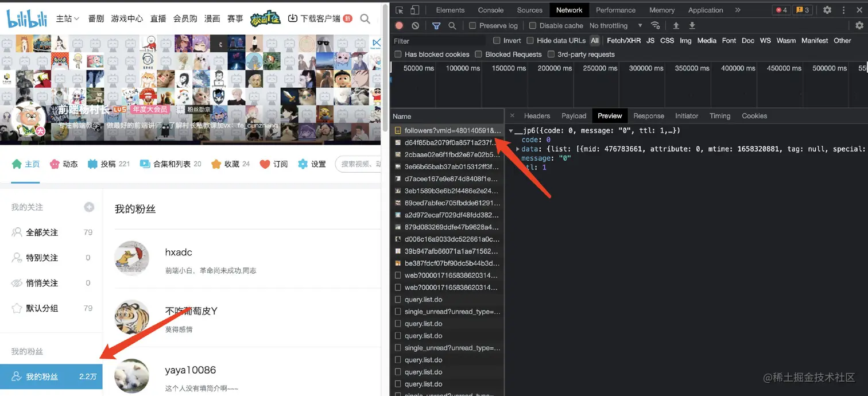Viewport: 868px width, 396px height.
Task: Toggle the device toolbar icon
Action: (x=414, y=10)
